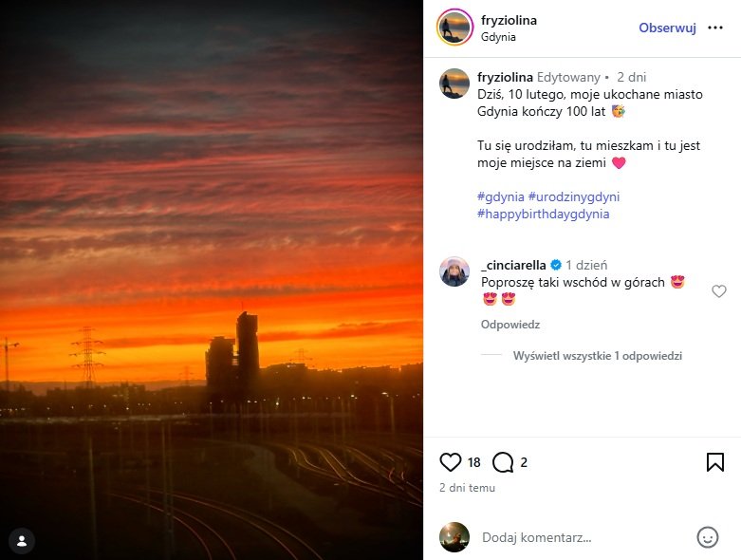Open the #happybirthdaygdynia hashtag
Image resolution: width=741 pixels, height=560 pixels.
[543, 214]
